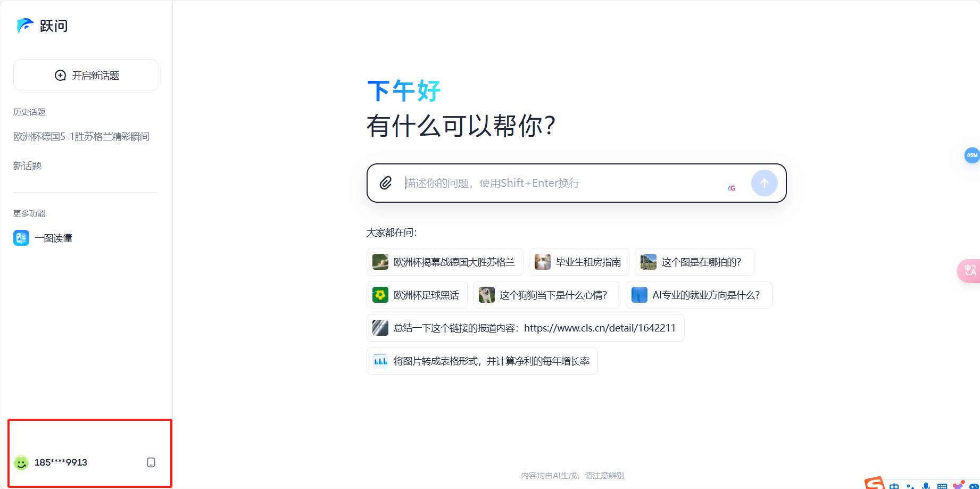Screen dimensions: 980x489
Task: Open the Sogou virtual keyboard icon
Action: 943,486
